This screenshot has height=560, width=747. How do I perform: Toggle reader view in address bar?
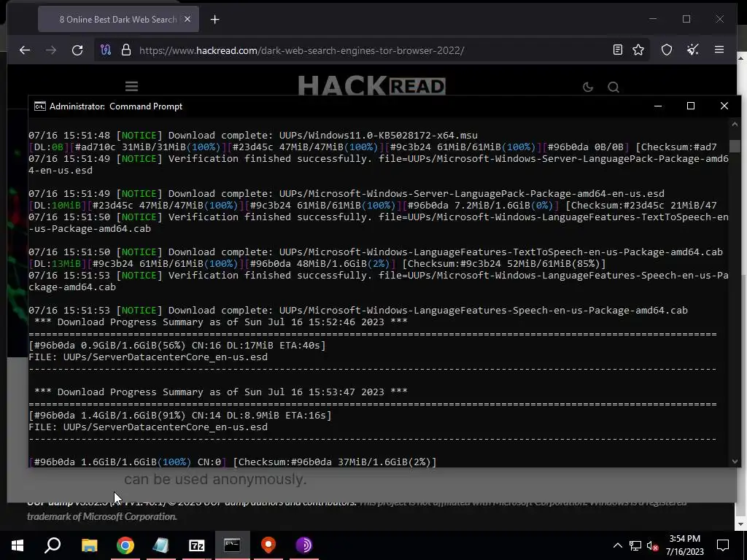[617, 50]
